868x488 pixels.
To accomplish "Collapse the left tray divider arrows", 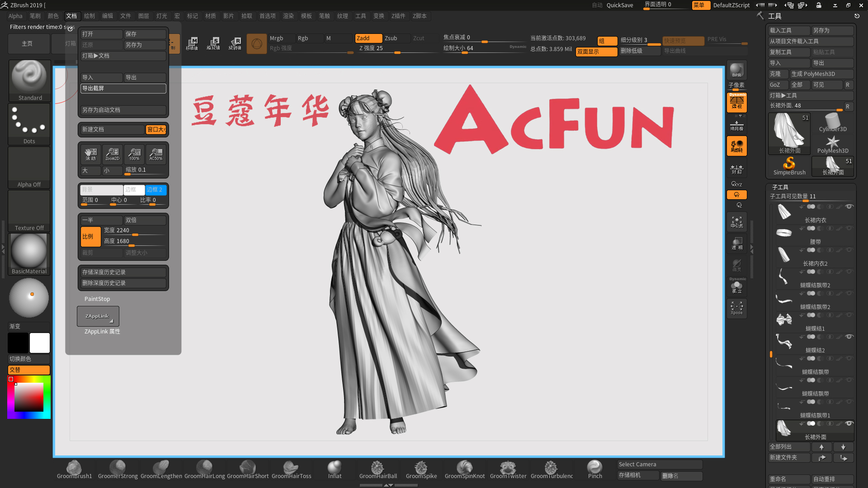I will 3,249.
